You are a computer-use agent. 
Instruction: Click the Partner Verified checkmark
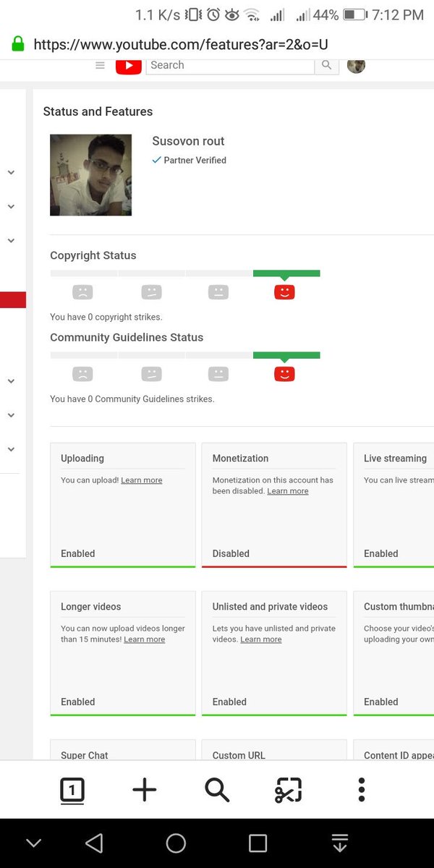pyautogui.click(x=156, y=161)
